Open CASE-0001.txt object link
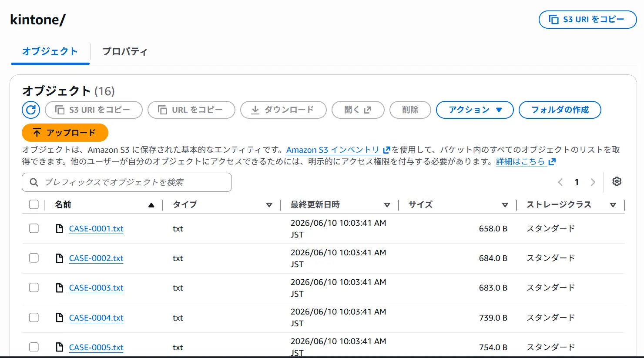This screenshot has width=644, height=358. (x=96, y=229)
